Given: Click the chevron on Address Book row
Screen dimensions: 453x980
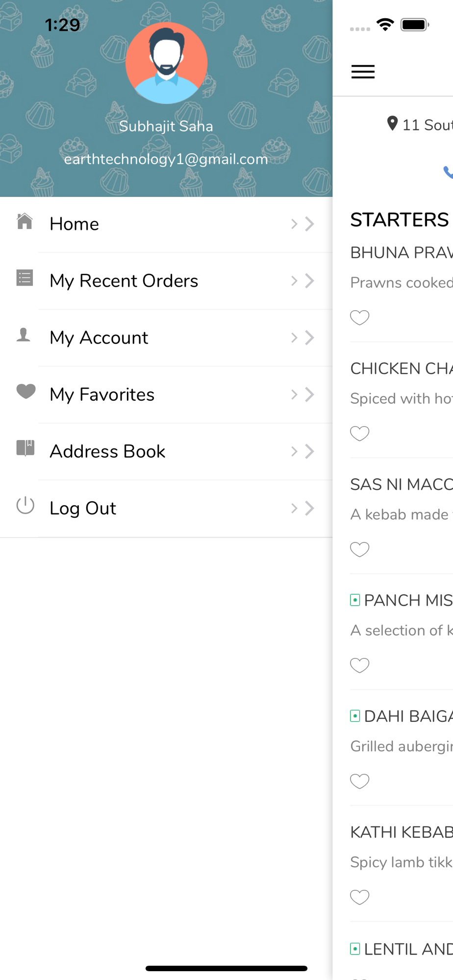Looking at the screenshot, I should (x=302, y=451).
